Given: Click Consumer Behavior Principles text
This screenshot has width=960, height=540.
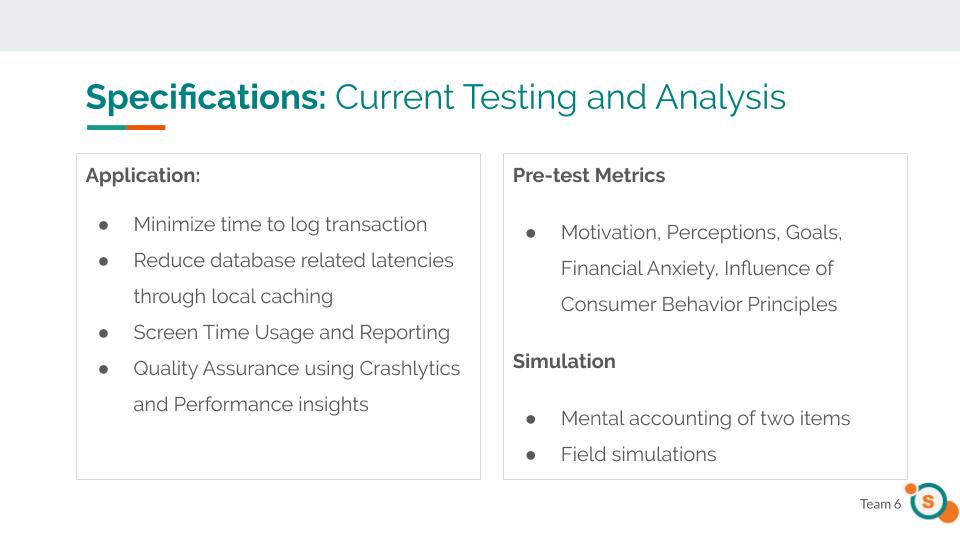Looking at the screenshot, I should point(699,304).
